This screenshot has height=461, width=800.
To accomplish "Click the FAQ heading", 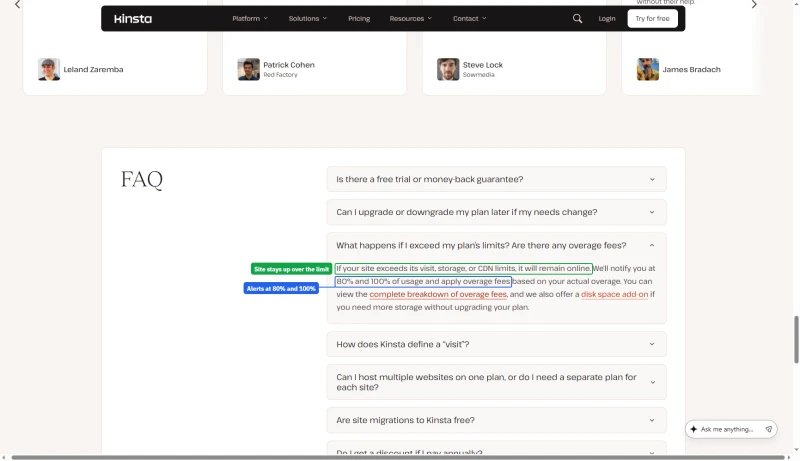I will click(x=142, y=180).
